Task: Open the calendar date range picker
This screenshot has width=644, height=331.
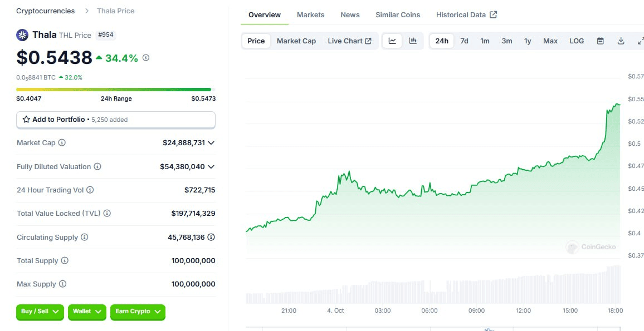Action: click(x=601, y=41)
